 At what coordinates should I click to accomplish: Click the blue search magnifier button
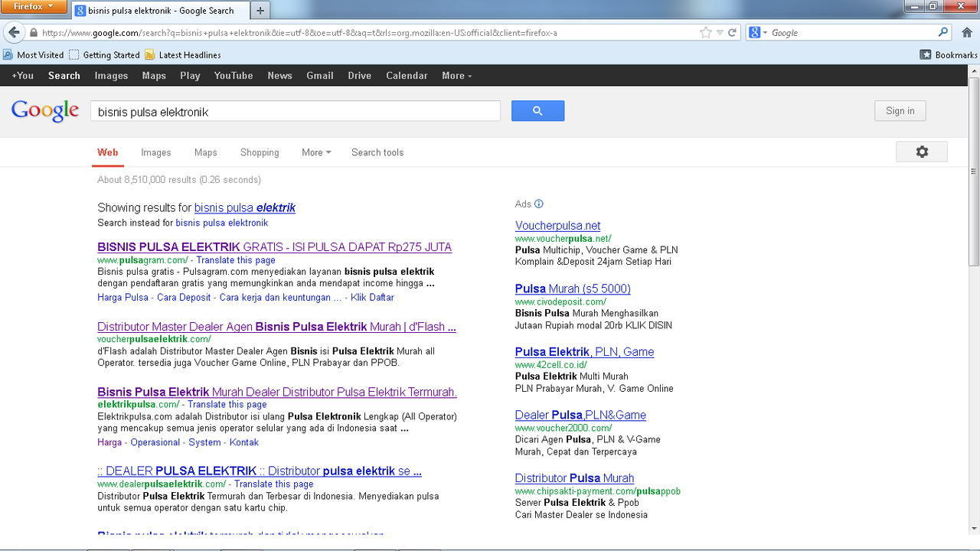[x=537, y=111]
